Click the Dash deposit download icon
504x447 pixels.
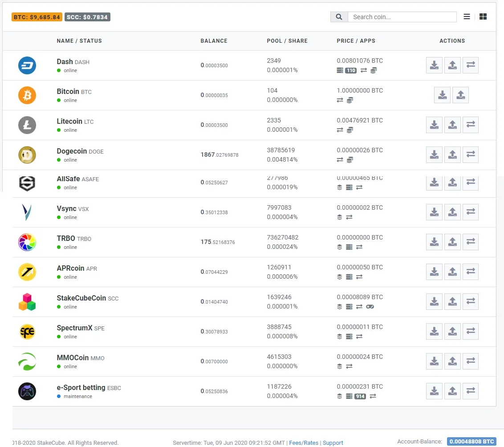pyautogui.click(x=434, y=65)
